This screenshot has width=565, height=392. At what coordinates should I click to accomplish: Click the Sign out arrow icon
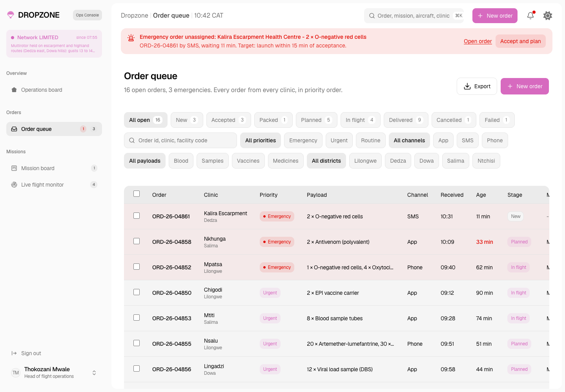(14, 353)
